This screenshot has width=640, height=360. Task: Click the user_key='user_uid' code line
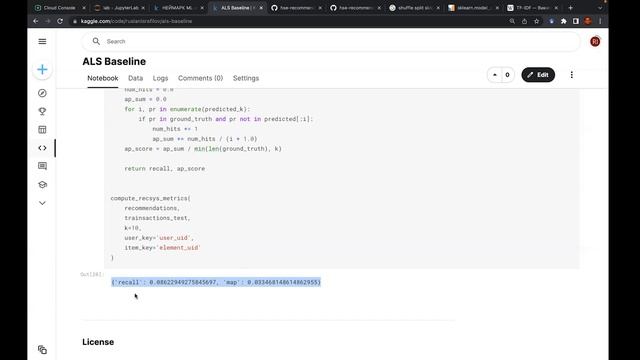(x=159, y=238)
